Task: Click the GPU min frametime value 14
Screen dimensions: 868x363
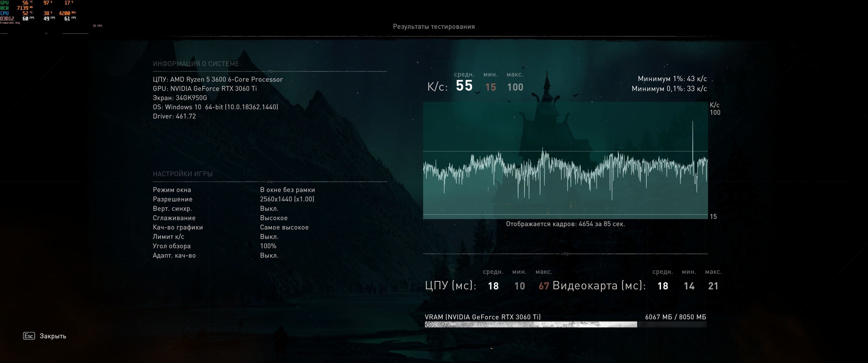Action: 689,286
